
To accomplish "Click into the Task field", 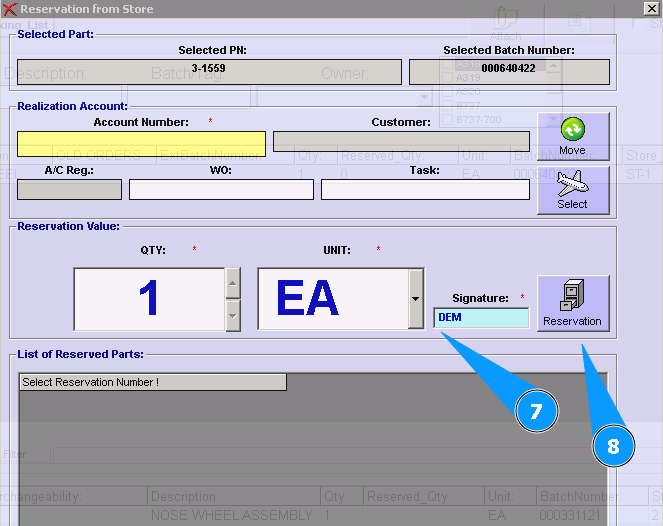I will (425, 190).
